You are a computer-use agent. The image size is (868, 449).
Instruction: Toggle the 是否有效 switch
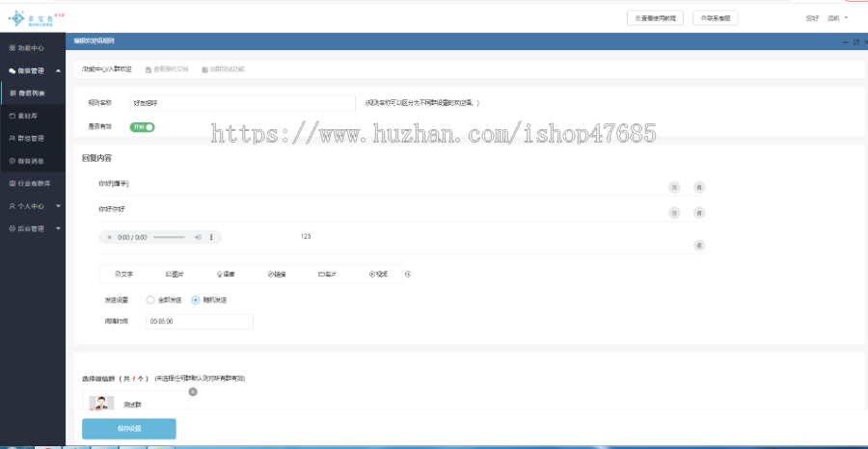click(x=143, y=127)
